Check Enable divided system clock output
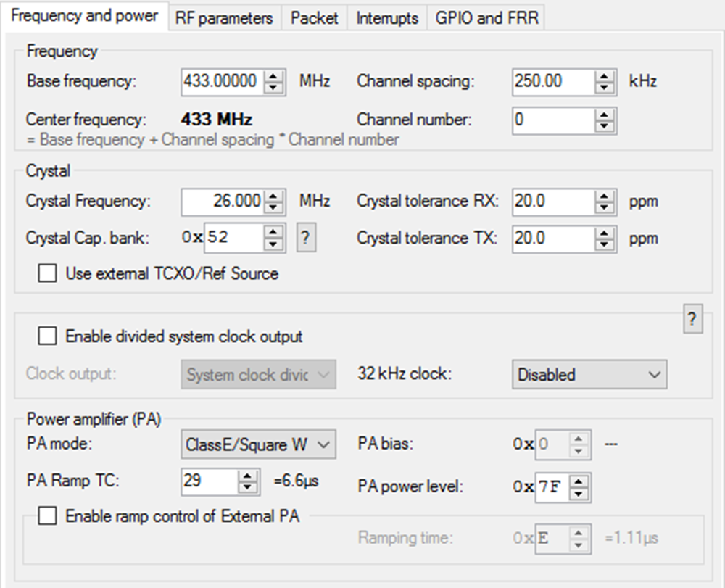This screenshot has height=588, width=725. pos(47,336)
